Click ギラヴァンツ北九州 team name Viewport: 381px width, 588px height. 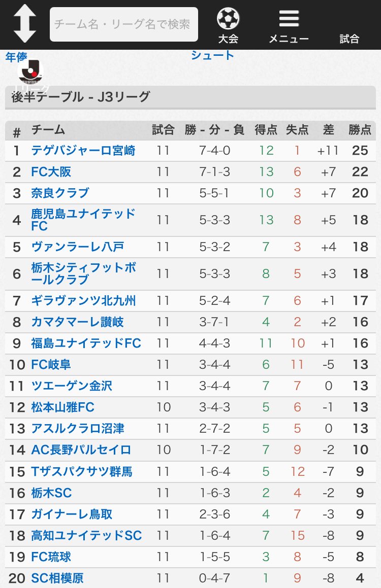pos(83,301)
